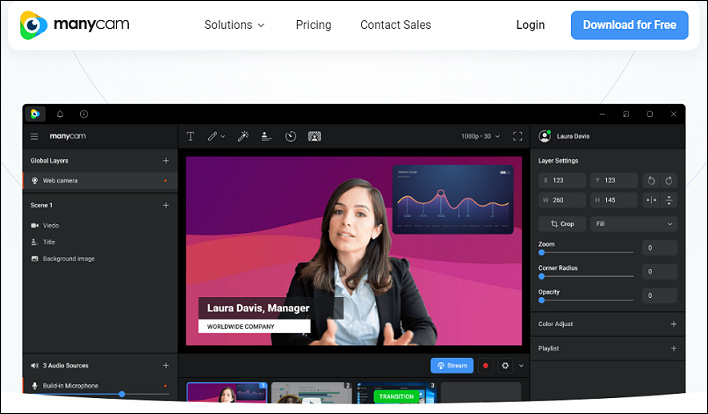Image resolution: width=708 pixels, height=414 pixels.
Task: Open the magic wand effects tool
Action: [x=243, y=136]
